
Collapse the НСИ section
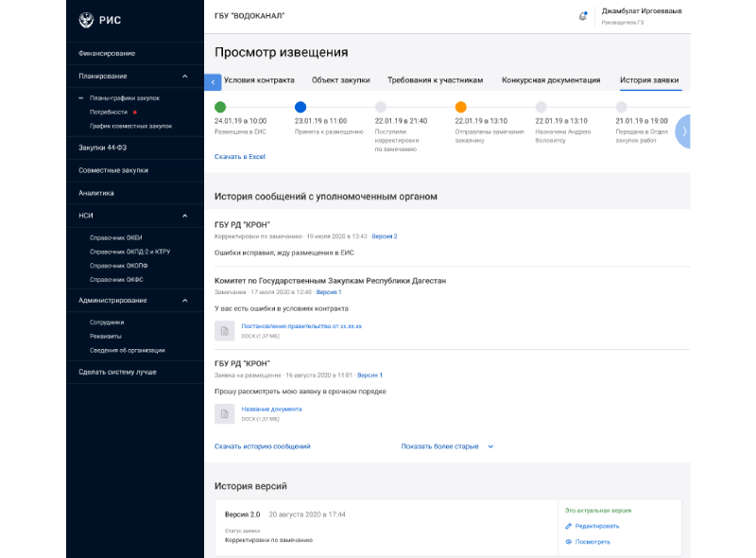184,216
